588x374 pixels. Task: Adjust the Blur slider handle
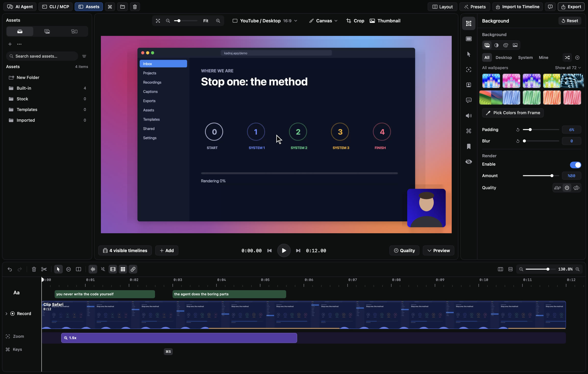tap(524, 141)
